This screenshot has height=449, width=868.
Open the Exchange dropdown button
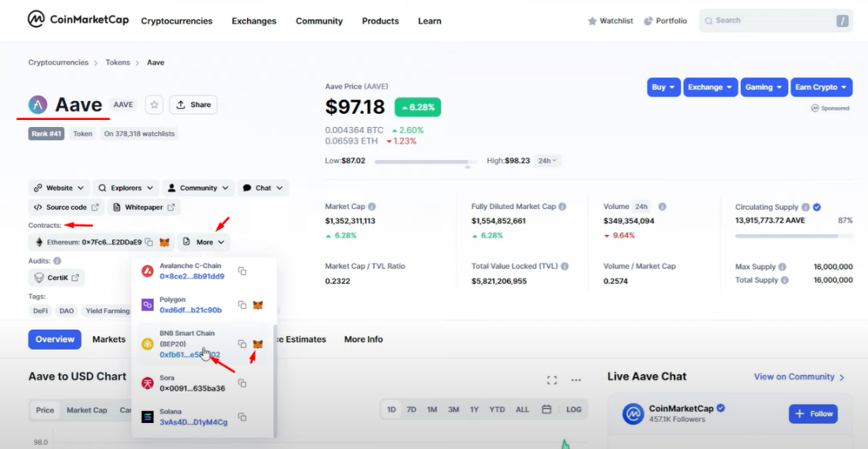(x=710, y=88)
